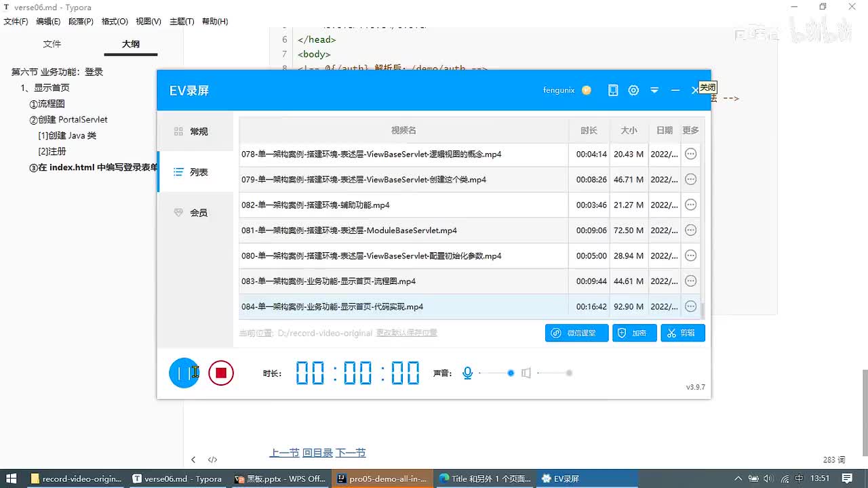This screenshot has width=868, height=488.
Task: Select the 083 显示首页-流程图.mp4 row
Action: click(469, 281)
